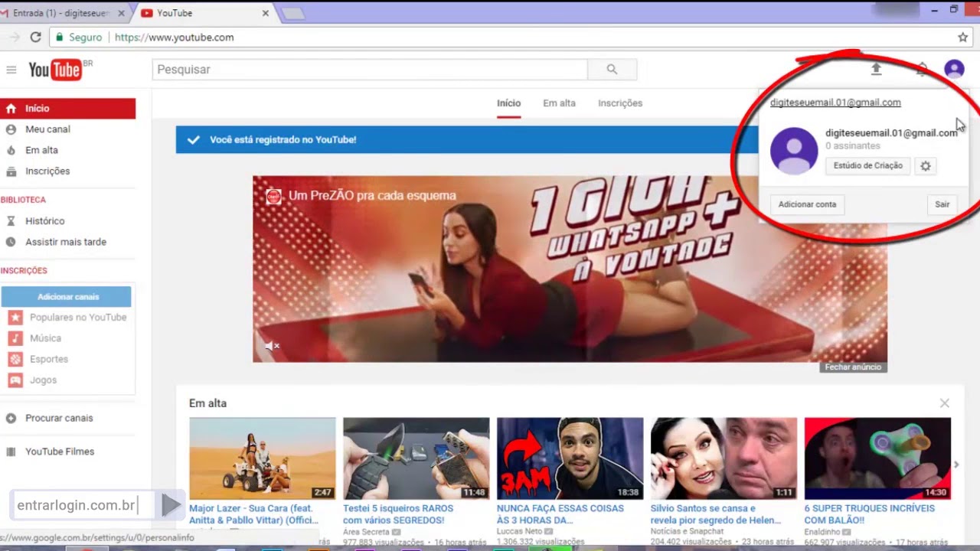This screenshot has width=980, height=551.
Task: Click the large purple profile avatar
Action: click(x=794, y=151)
